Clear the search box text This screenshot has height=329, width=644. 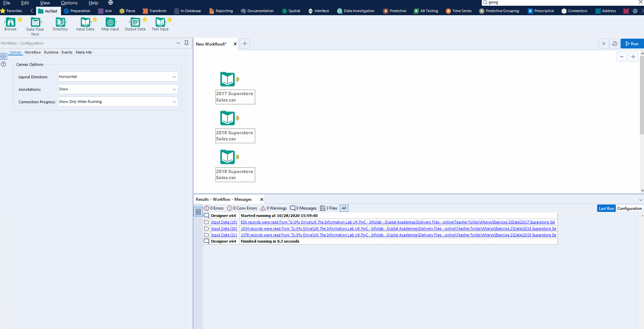(x=640, y=2)
